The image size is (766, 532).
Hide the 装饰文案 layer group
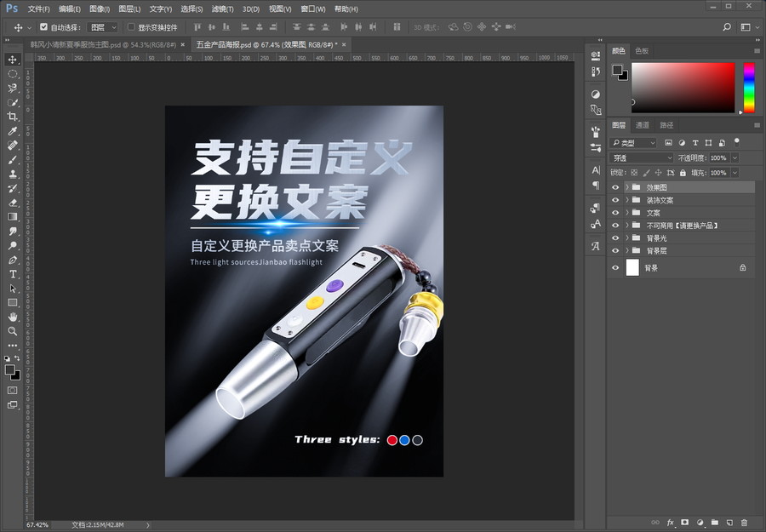pyautogui.click(x=615, y=200)
